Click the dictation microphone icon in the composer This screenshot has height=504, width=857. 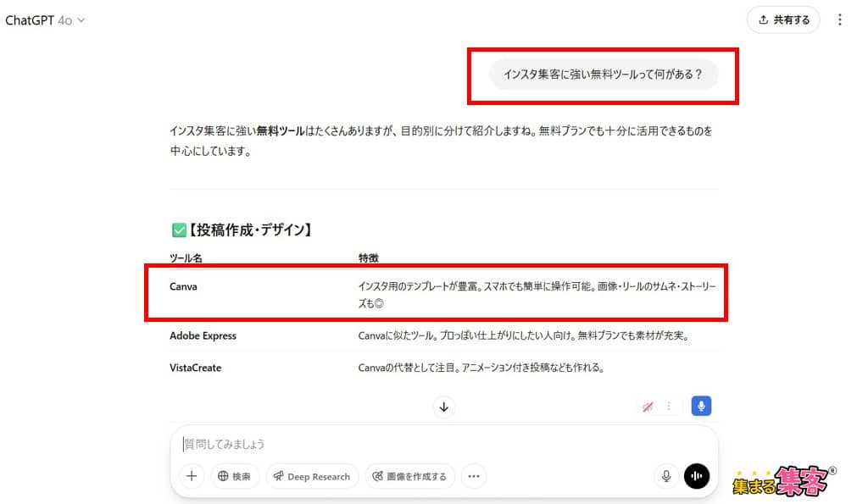tap(665, 476)
